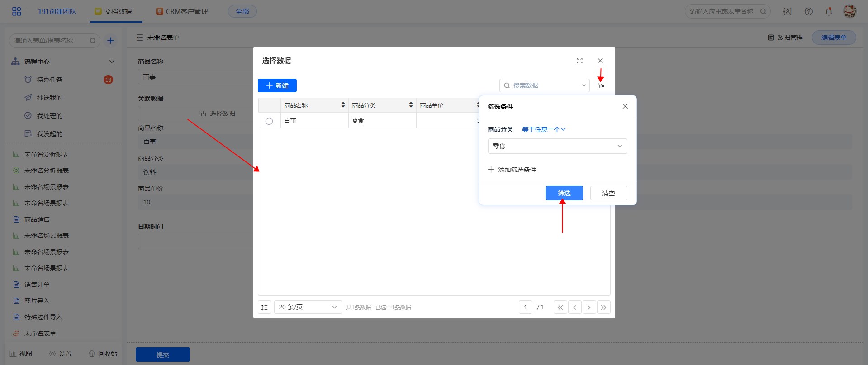Expand the dialog to fullscreen
This screenshot has width=868, height=365.
point(579,61)
